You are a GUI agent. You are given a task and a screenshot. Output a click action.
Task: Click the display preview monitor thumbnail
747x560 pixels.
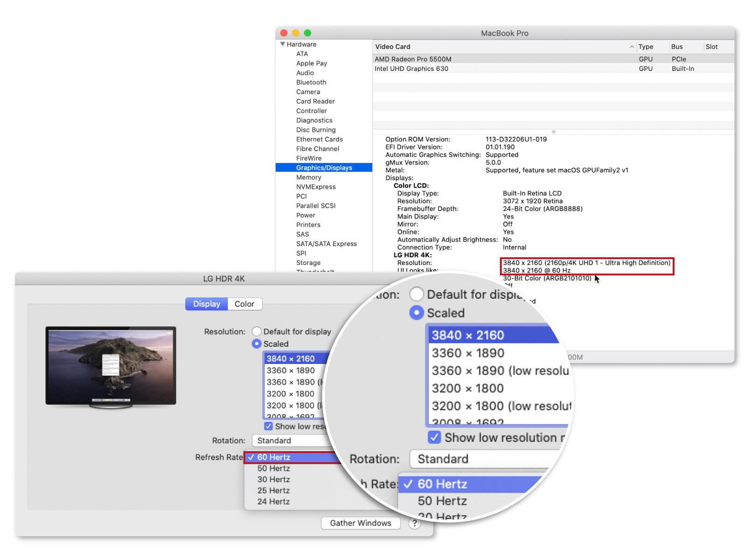point(111,365)
